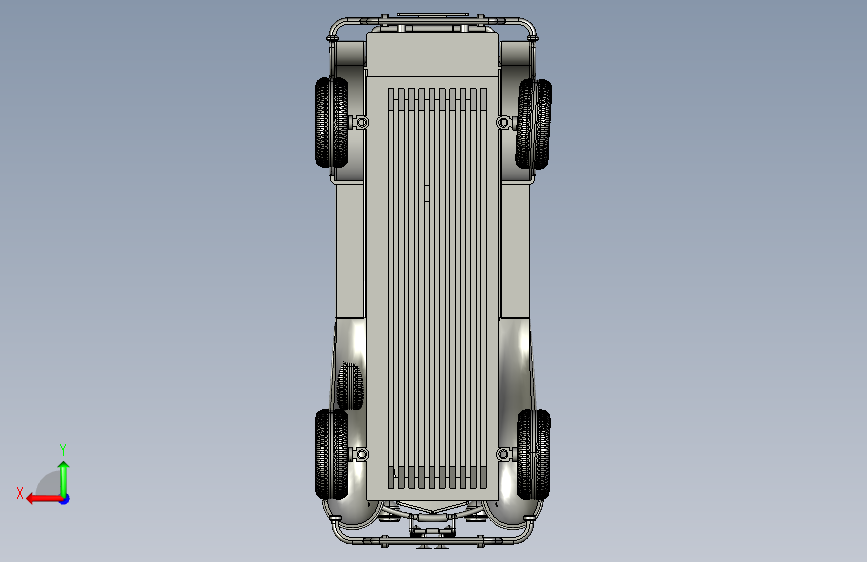Select the upper-left tire of the vehicle
Viewport: 867px width, 562px height.
(332, 122)
